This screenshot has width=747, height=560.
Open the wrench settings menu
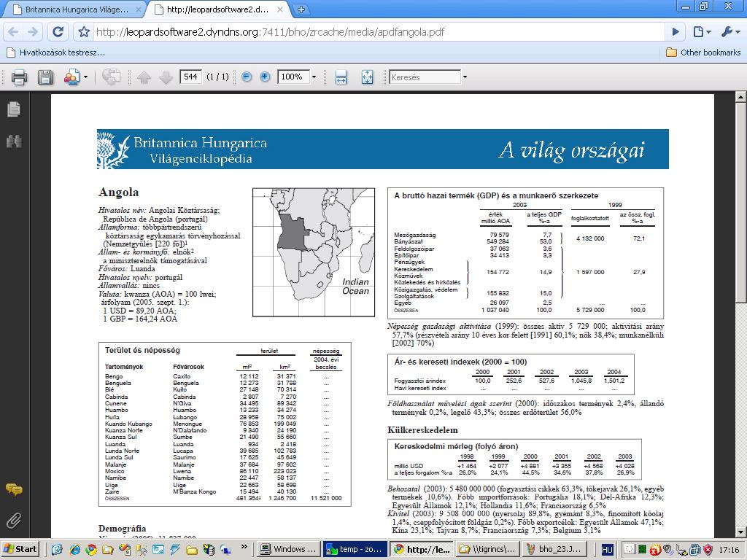click(730, 32)
